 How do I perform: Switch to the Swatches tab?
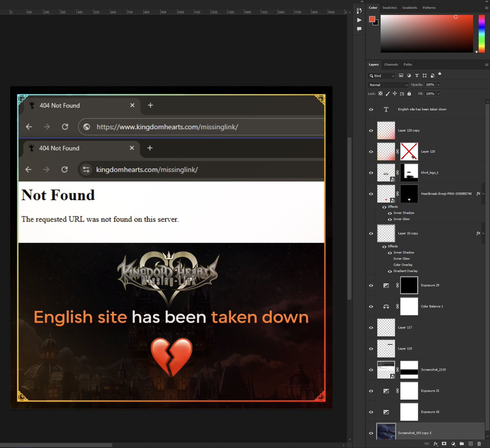tap(390, 8)
